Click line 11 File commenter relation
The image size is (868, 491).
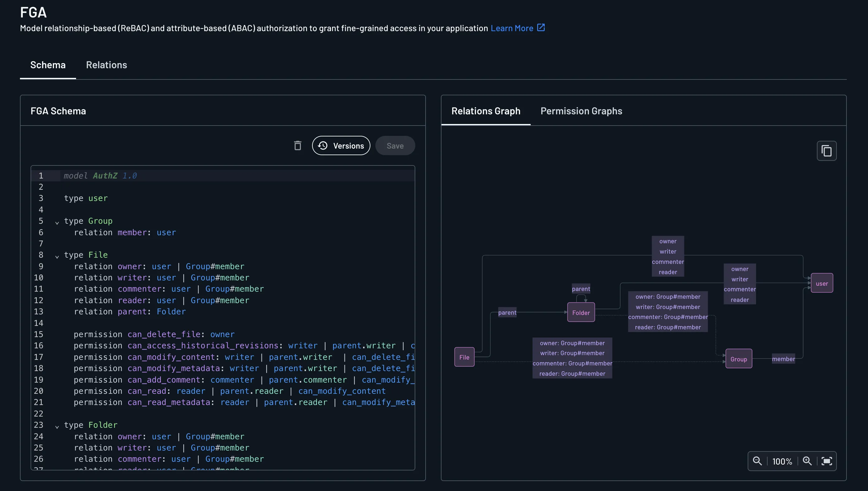(x=169, y=289)
